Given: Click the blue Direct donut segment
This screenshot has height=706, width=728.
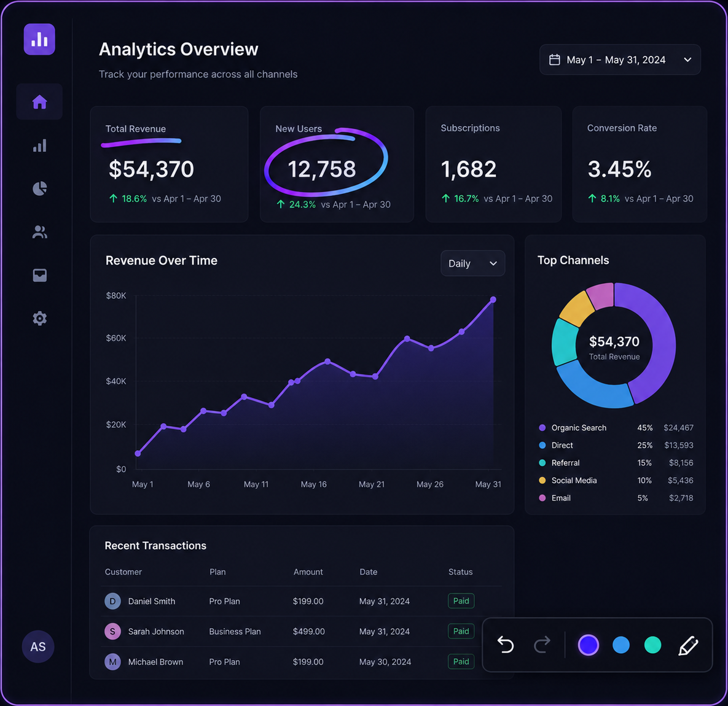Looking at the screenshot, I should [x=593, y=389].
